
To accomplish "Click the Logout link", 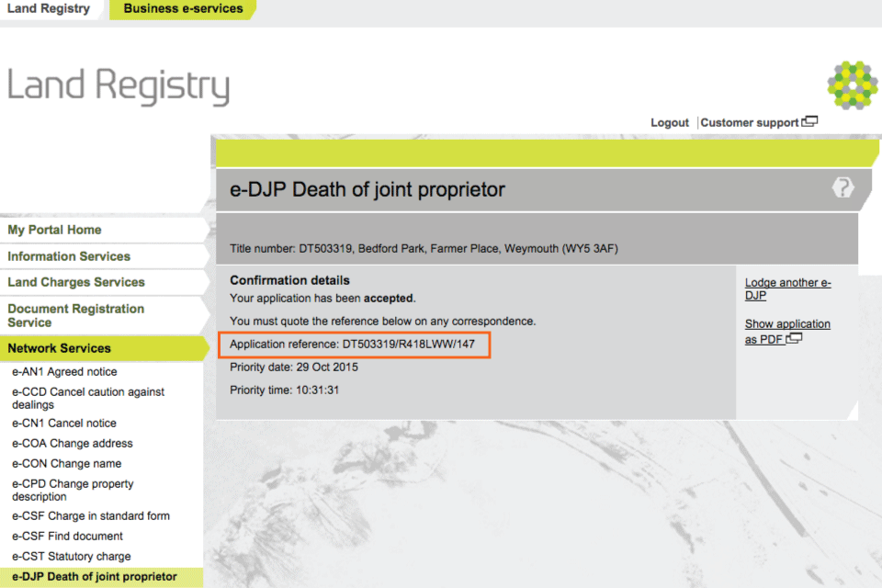I will click(669, 122).
